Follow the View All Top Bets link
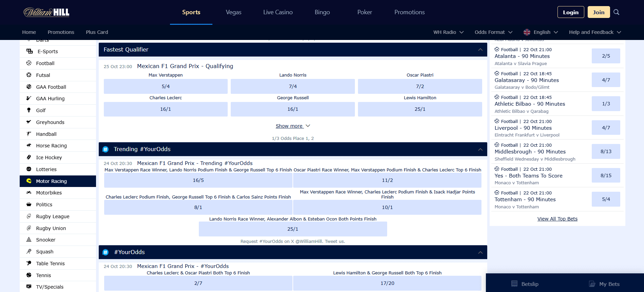 (557, 219)
